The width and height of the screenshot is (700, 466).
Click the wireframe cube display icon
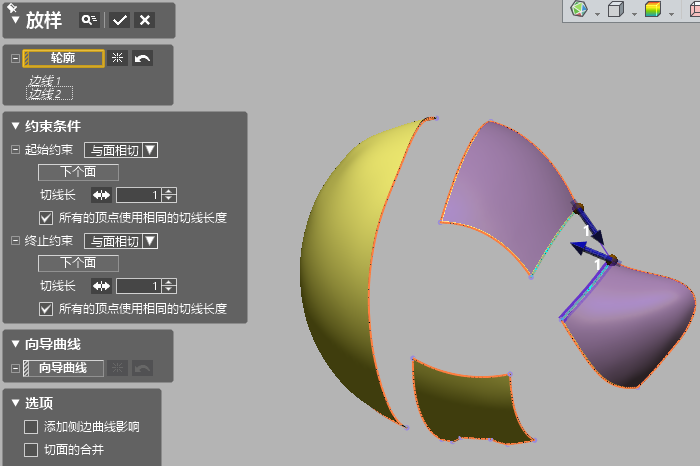click(x=616, y=9)
